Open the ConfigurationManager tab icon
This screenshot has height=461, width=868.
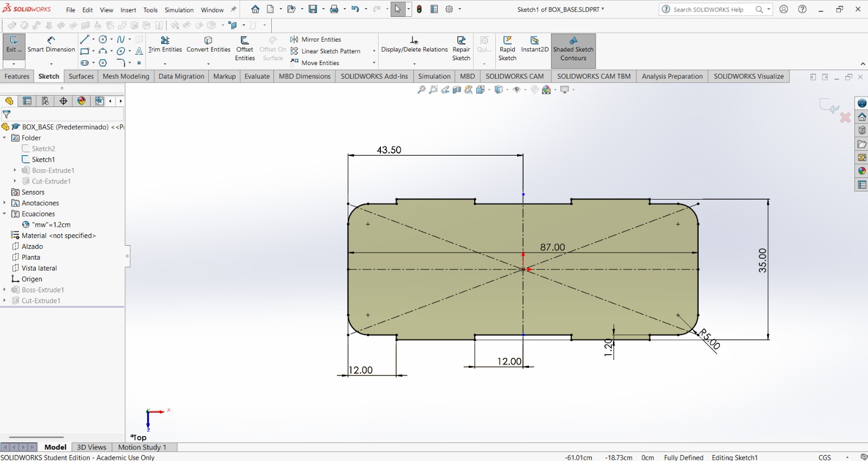click(45, 101)
